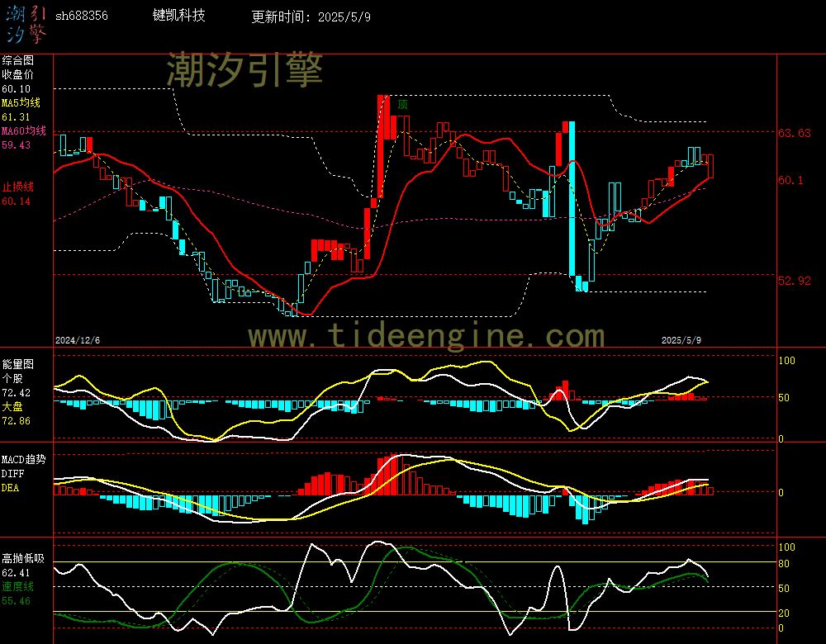Click the 63.63 price axis label
Screen dimensions: 826x644
[795, 133]
